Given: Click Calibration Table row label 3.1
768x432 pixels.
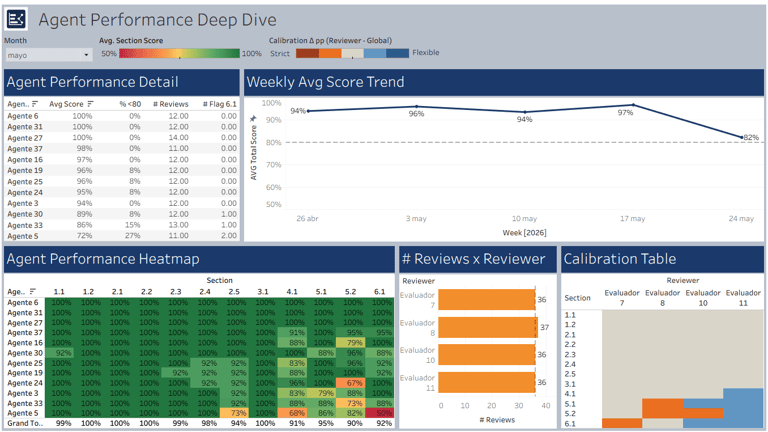Looking at the screenshot, I should [570, 384].
